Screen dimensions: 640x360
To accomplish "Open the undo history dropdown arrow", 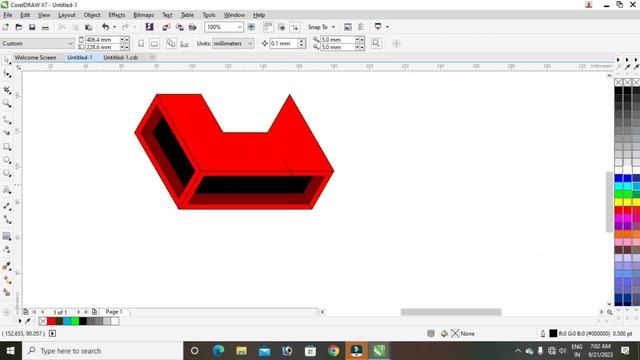I will [x=115, y=27].
